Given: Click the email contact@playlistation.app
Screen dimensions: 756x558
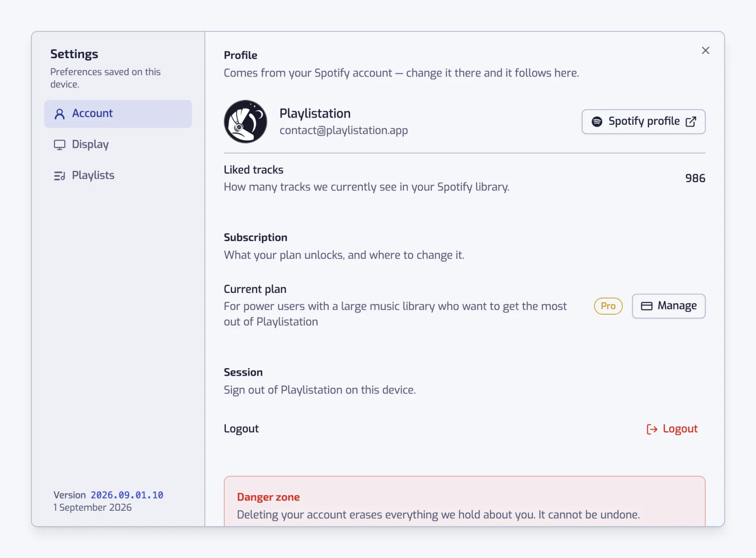Looking at the screenshot, I should click(344, 130).
